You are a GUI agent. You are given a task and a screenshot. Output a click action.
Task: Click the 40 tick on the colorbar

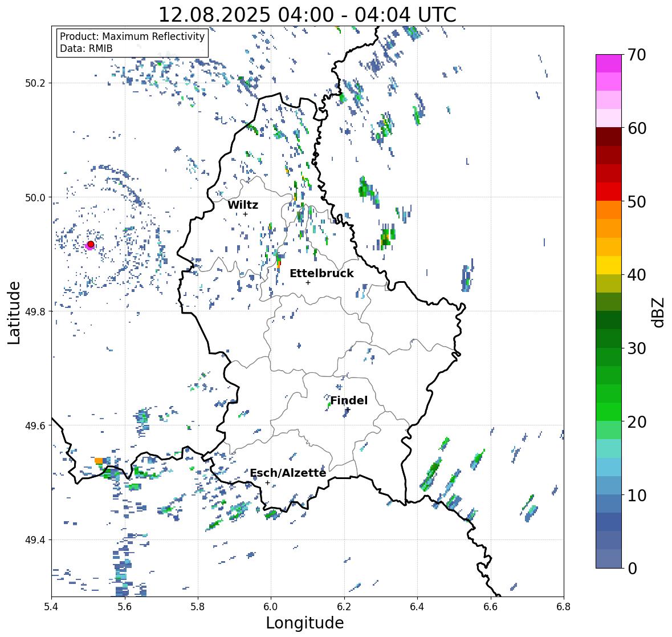click(637, 275)
